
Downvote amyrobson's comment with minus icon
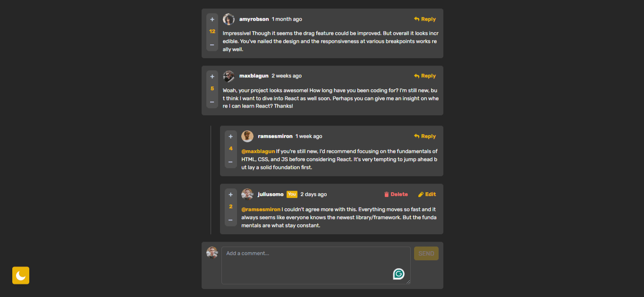pos(212,45)
